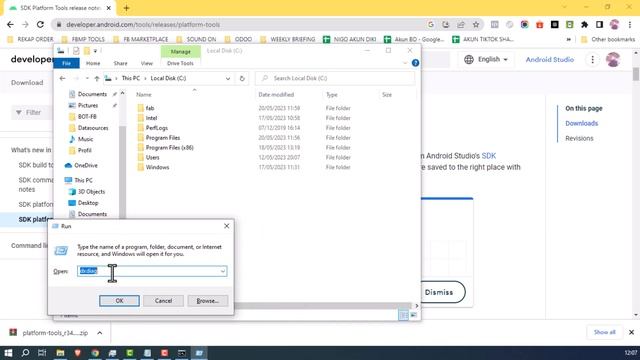
Task: Select the Program Files folder
Action: click(x=162, y=138)
